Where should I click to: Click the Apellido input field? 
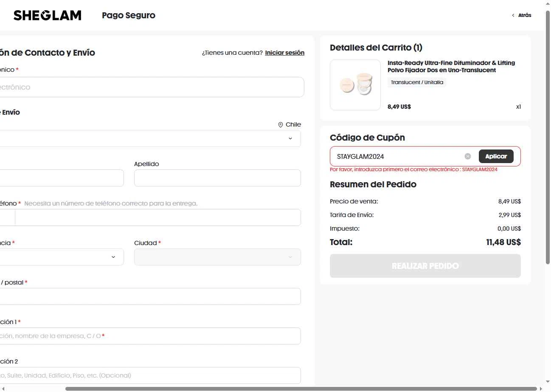(x=217, y=178)
